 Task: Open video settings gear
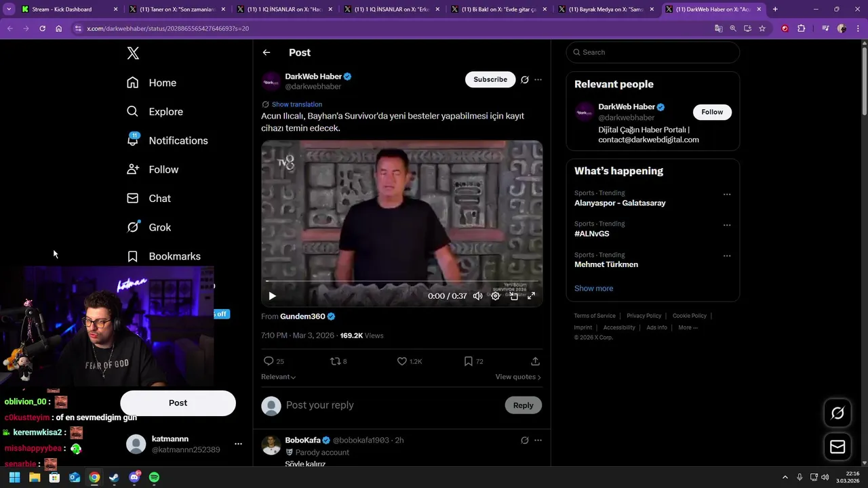coord(496,296)
